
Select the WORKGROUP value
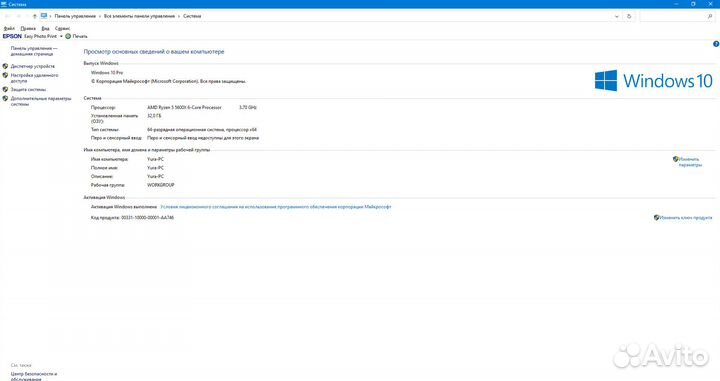pyautogui.click(x=161, y=185)
